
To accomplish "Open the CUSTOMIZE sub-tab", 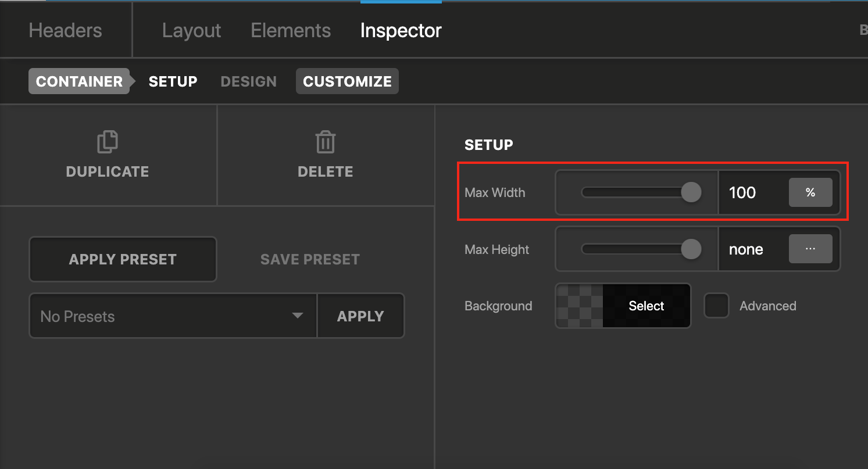I will pyautogui.click(x=347, y=81).
